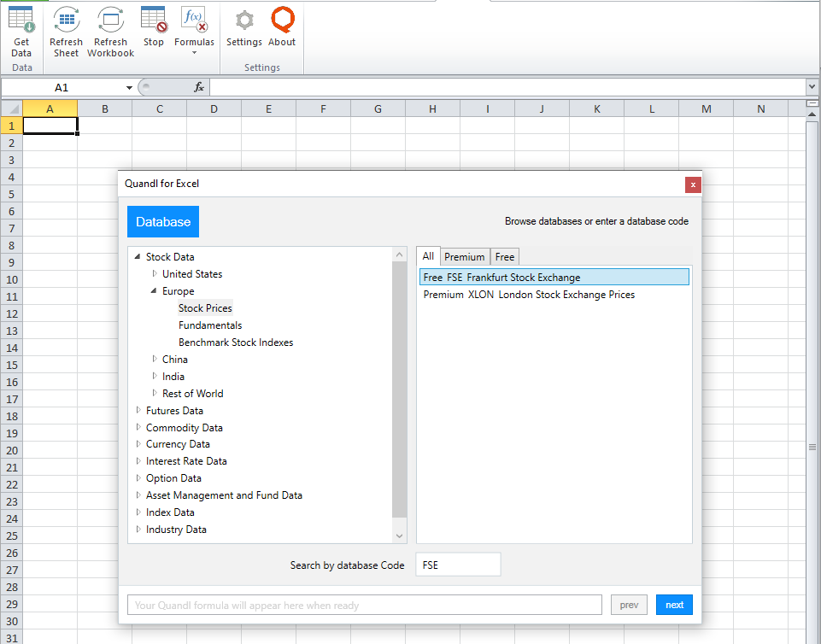Click the formula bar input area
Image resolution: width=821 pixels, height=644 pixels.
[507, 87]
